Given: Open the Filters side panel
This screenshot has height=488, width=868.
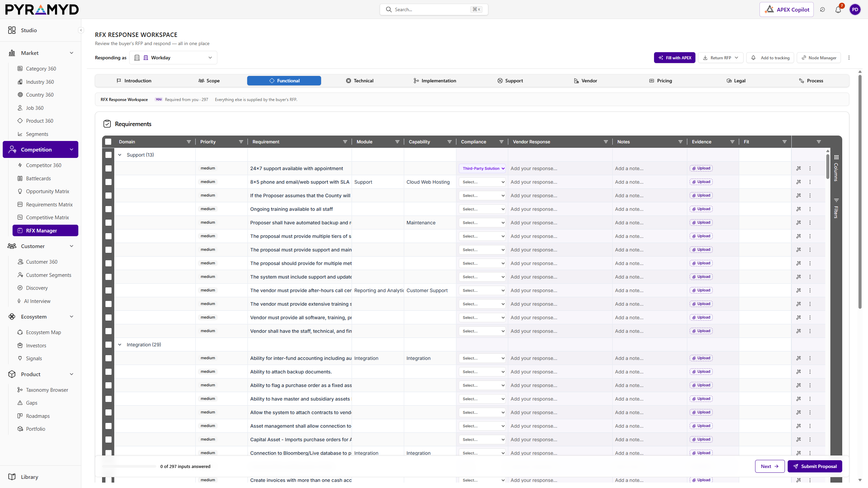Looking at the screenshot, I should click(836, 208).
